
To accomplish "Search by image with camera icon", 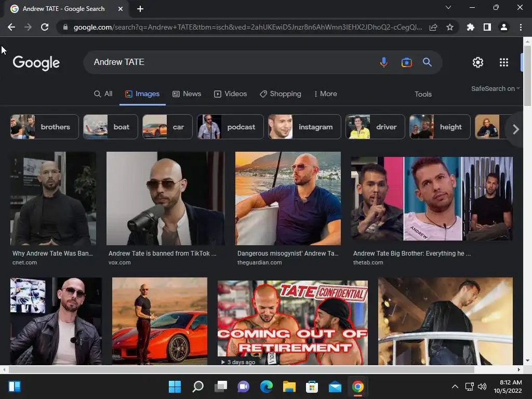I will tap(406, 62).
